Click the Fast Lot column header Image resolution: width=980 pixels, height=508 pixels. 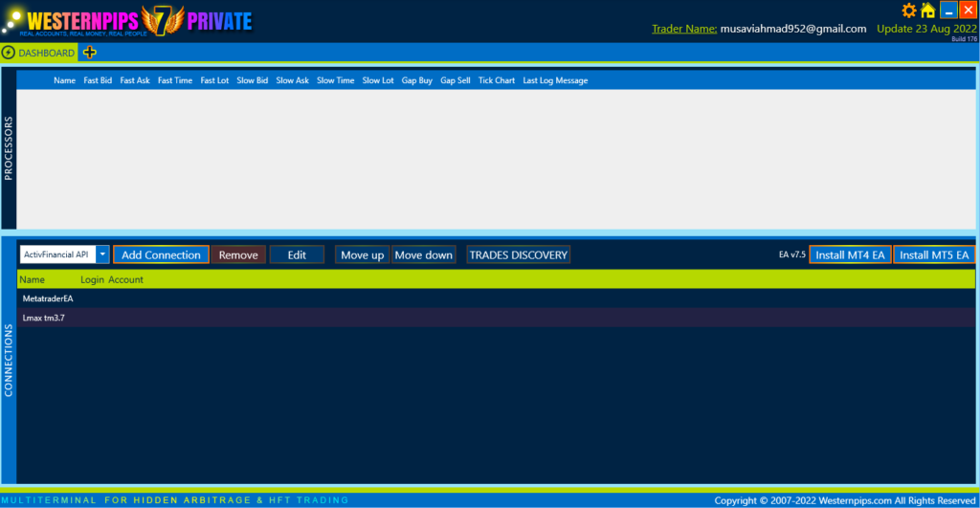(214, 80)
